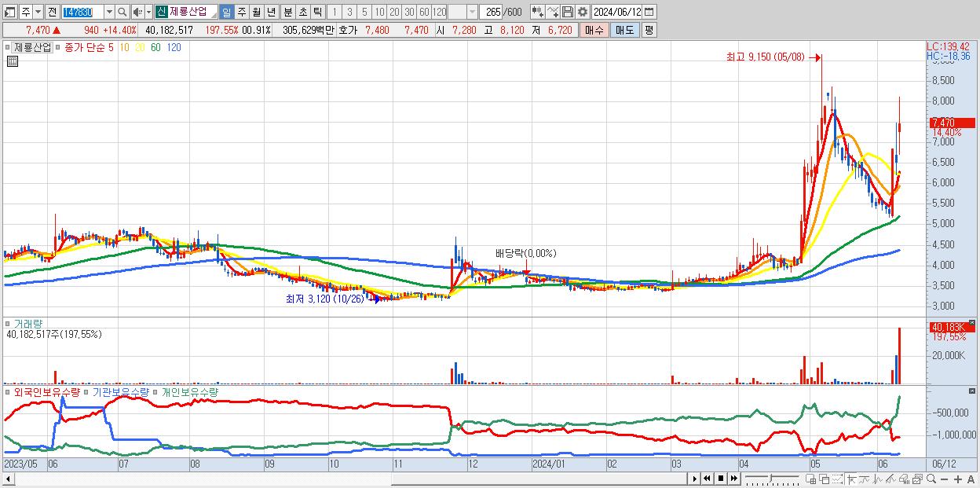This screenshot has width=980, height=488.
Task: Open the stock code history dropdown arrow
Action: (109, 12)
